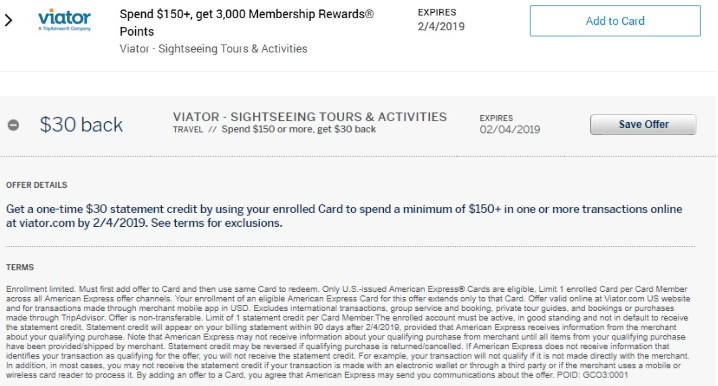The image size is (718, 386).
Task: Click the 02/04/2019 expiry date beside Save Offer
Action: 510,130
